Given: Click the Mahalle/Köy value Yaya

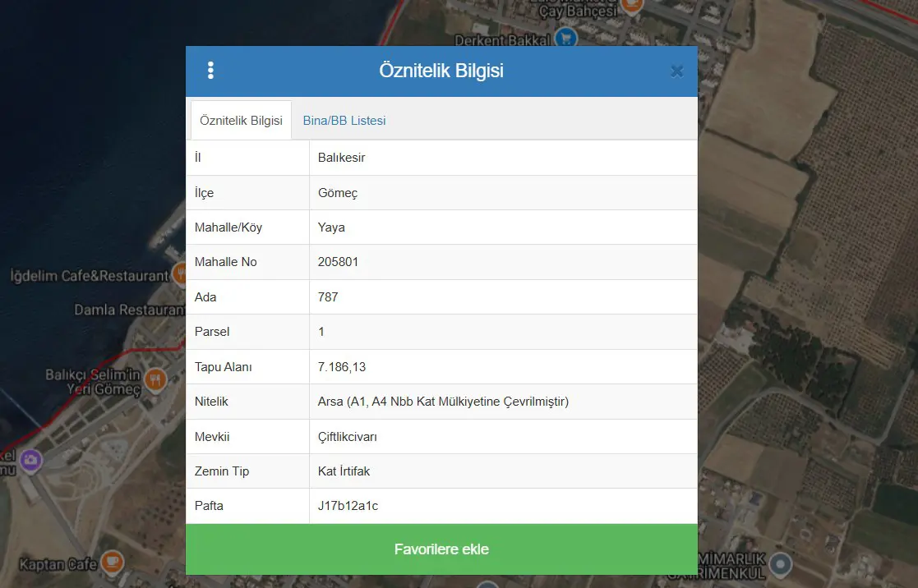Looking at the screenshot, I should [331, 227].
